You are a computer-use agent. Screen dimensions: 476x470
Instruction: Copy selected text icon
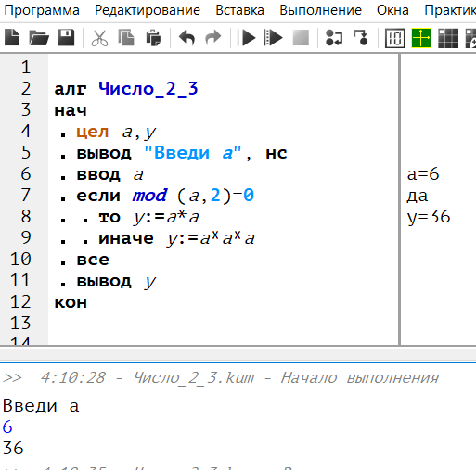pyautogui.click(x=126, y=38)
